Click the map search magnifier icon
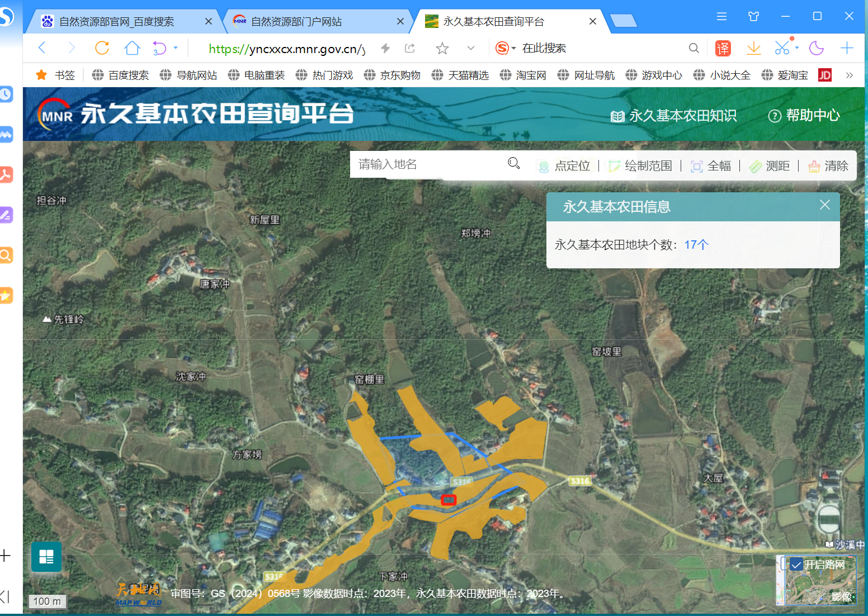The height and width of the screenshot is (616, 868). pyautogui.click(x=513, y=163)
